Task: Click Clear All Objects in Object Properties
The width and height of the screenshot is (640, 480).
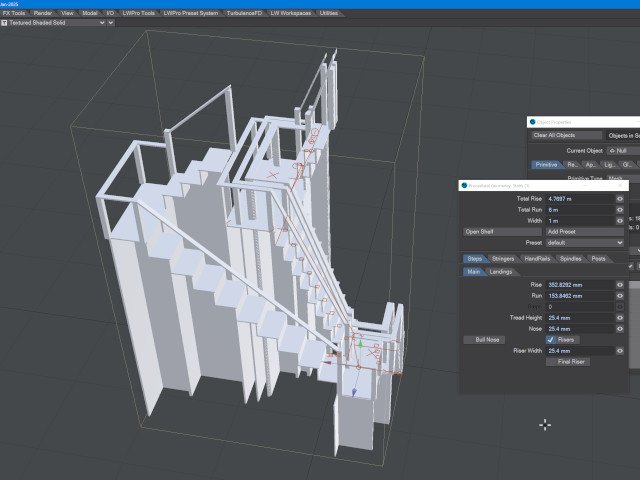Action: coord(567,135)
